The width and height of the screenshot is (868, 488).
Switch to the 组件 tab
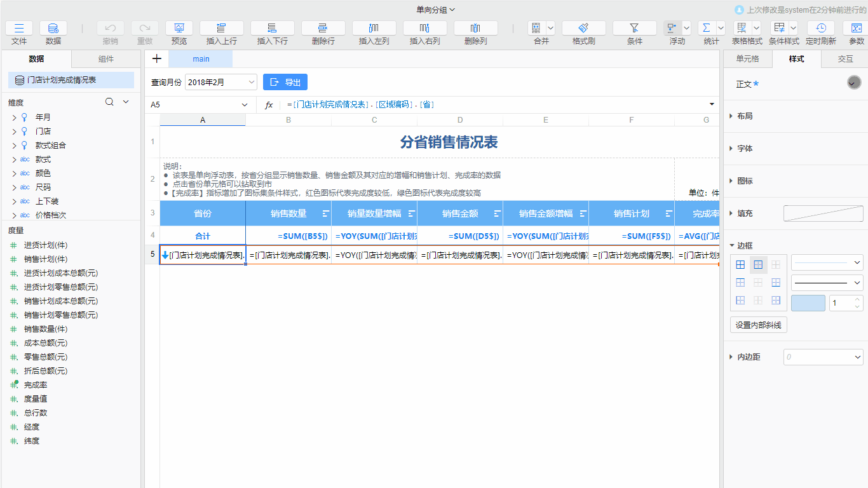click(106, 59)
